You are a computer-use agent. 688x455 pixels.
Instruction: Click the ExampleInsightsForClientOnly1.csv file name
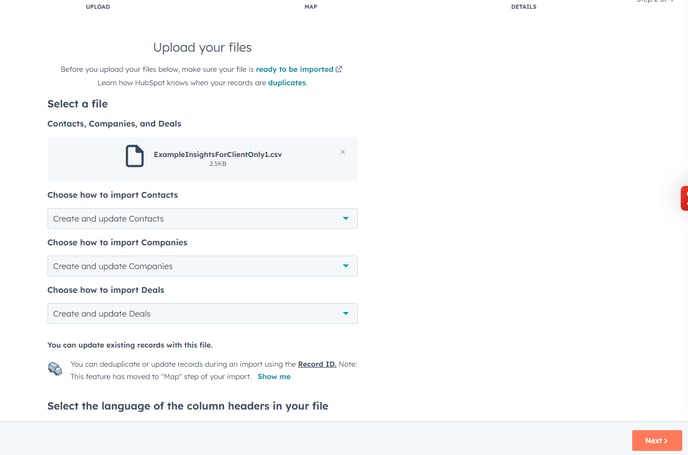coord(218,154)
